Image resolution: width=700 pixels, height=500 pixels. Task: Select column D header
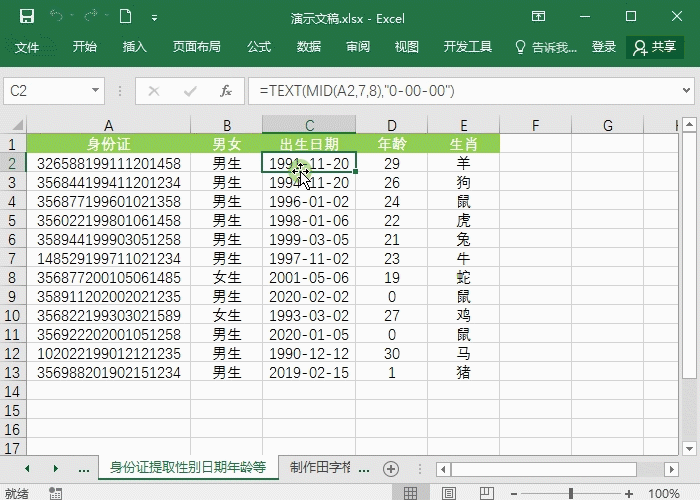392,125
